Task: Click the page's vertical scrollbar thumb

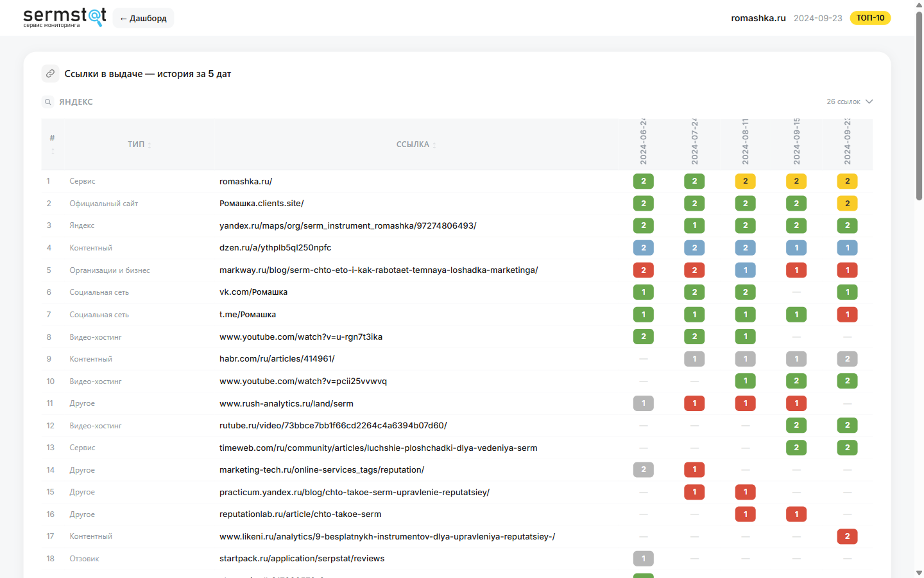Action: 919,106
